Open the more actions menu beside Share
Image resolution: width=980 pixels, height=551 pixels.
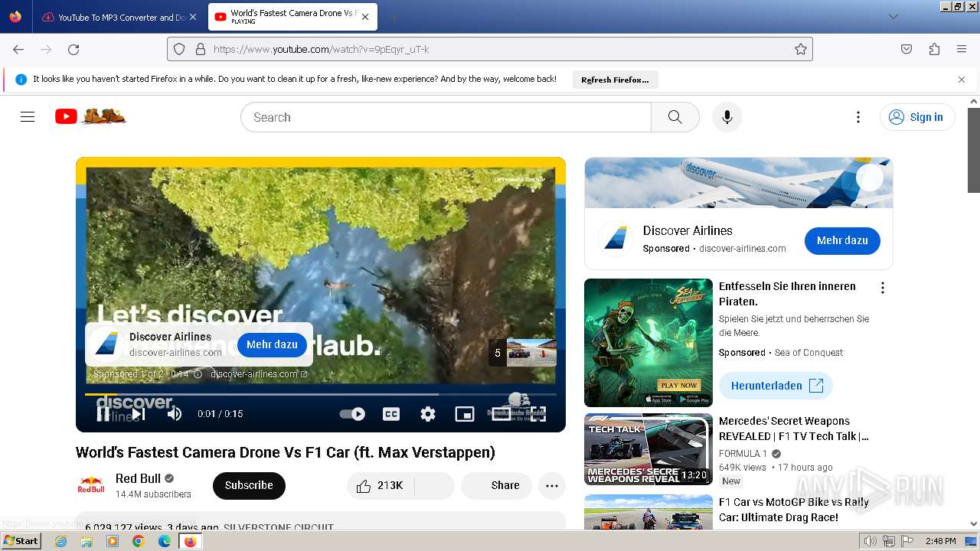click(552, 485)
